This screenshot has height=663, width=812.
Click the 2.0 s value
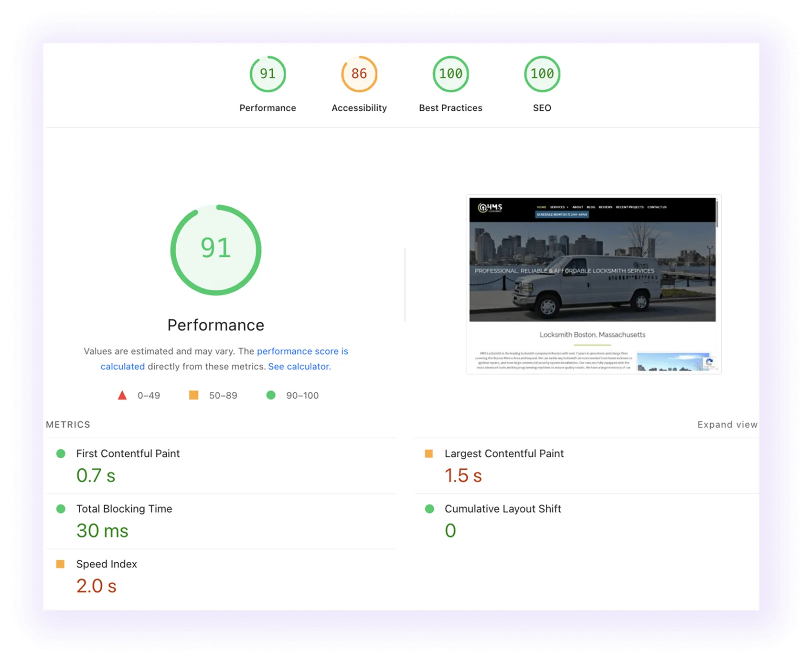coord(96,586)
